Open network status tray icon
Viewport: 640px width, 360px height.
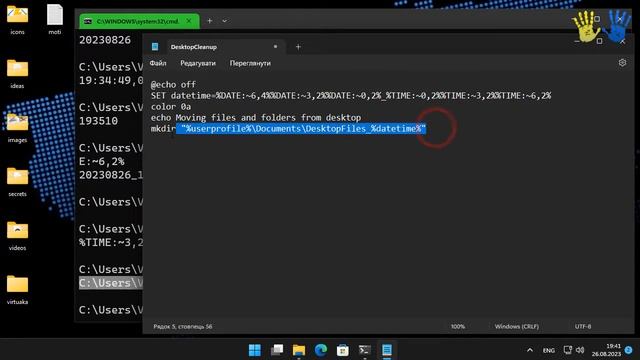(568, 350)
